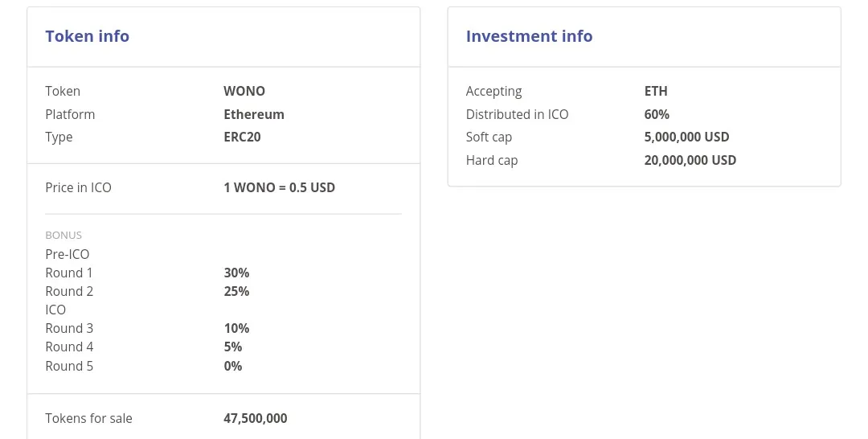The image size is (868, 439).
Task: Click the Hard cap 20,000,000 USD value
Action: point(690,160)
